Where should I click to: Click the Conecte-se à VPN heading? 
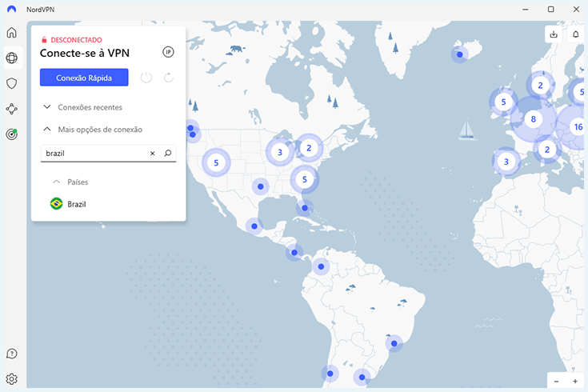(85, 54)
